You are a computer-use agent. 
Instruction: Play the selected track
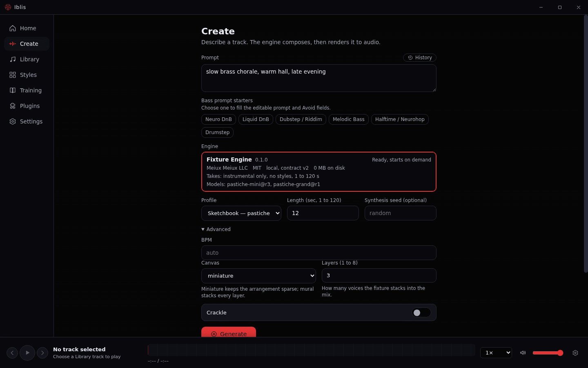tap(27, 353)
